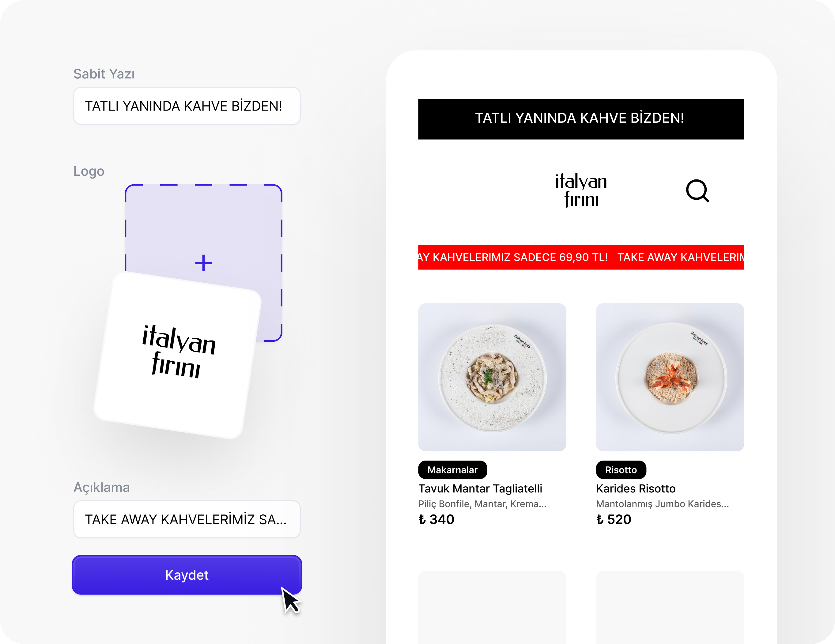The image size is (835, 644).
Task: Click the red TAKE AWAY scrolling banner
Action: click(581, 257)
